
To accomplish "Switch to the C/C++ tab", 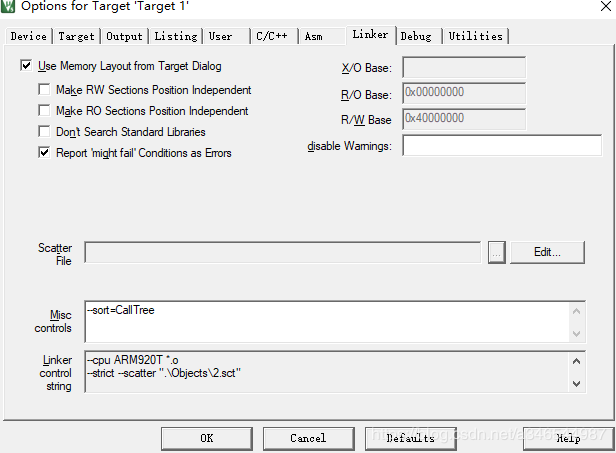I will point(275,36).
